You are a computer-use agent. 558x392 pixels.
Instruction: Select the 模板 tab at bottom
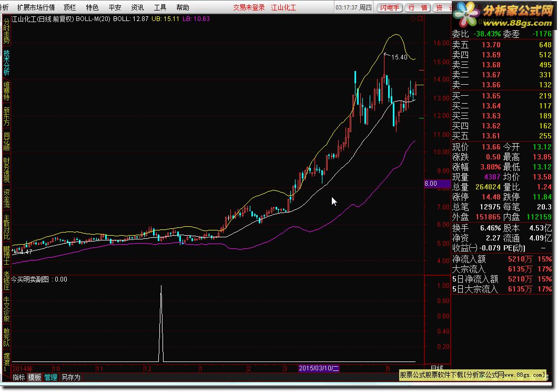(x=35, y=377)
